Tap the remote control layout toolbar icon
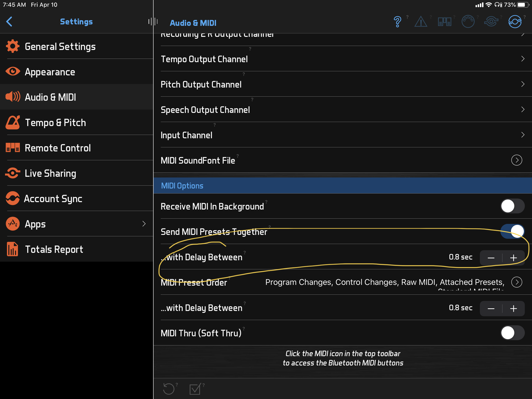Image resolution: width=532 pixels, height=399 pixels. 444,22
